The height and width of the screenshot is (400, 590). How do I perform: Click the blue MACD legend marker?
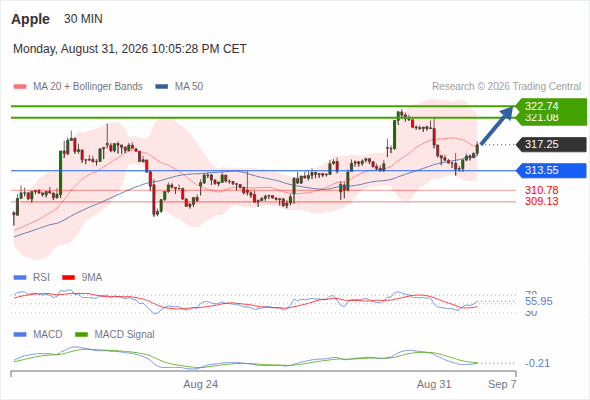pyautogui.click(x=20, y=335)
